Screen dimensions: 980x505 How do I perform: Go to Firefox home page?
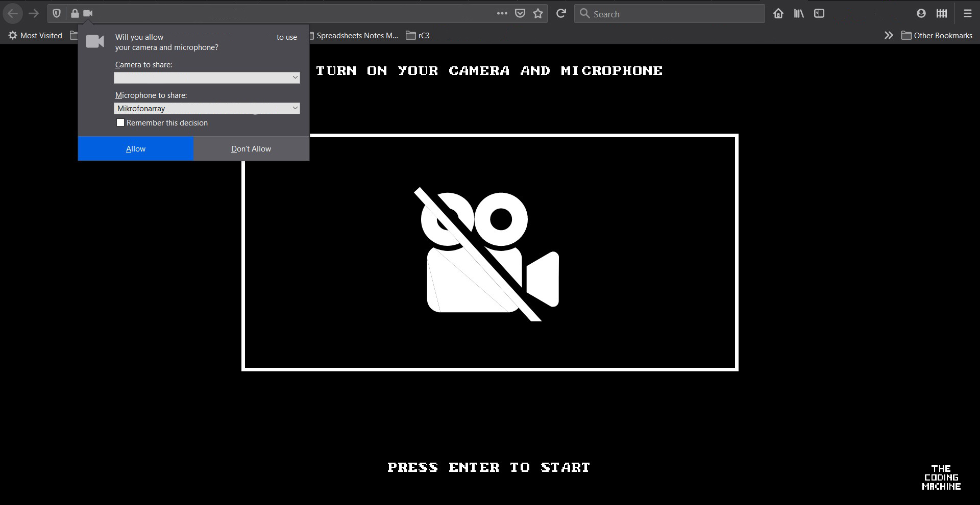coord(778,14)
